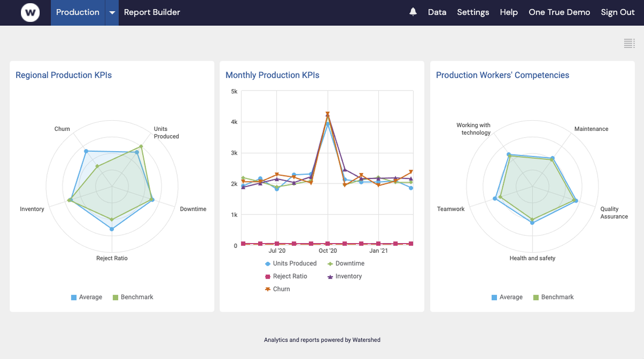This screenshot has width=644, height=359.
Task: Click the One True Demo link
Action: 559,12
